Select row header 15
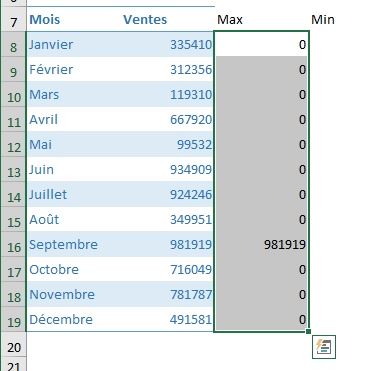392x371 pixels. 13,219
